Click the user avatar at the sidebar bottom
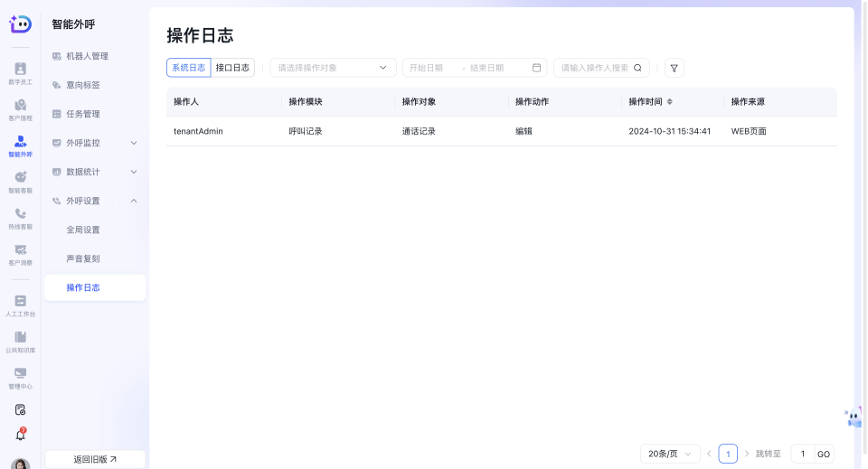The width and height of the screenshot is (868, 469). pyautogui.click(x=21, y=464)
